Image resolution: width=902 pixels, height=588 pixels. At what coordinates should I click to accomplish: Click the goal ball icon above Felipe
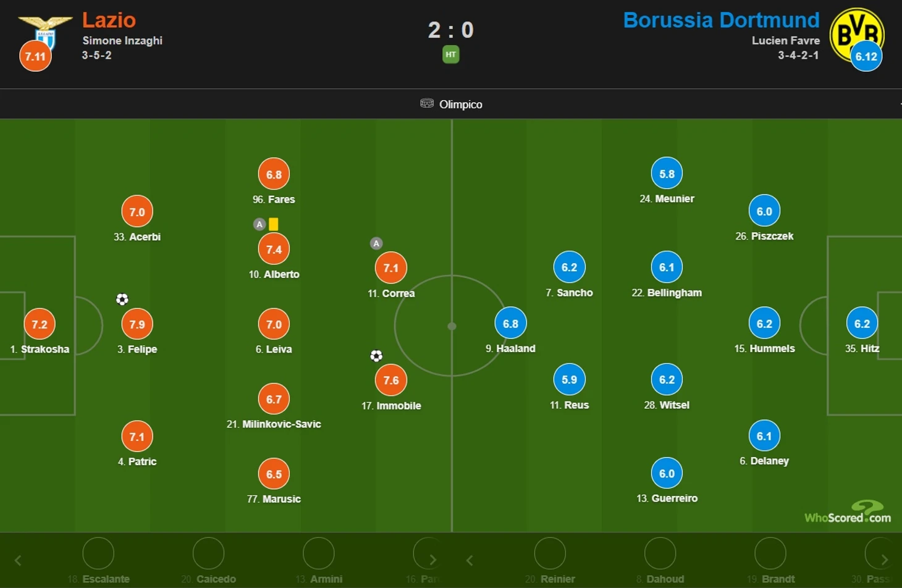click(122, 300)
